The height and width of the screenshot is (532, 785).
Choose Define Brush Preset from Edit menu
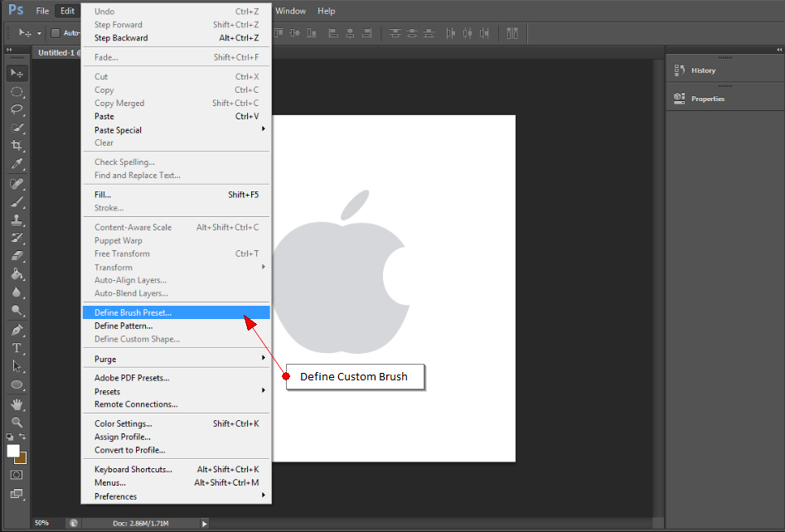click(177, 312)
